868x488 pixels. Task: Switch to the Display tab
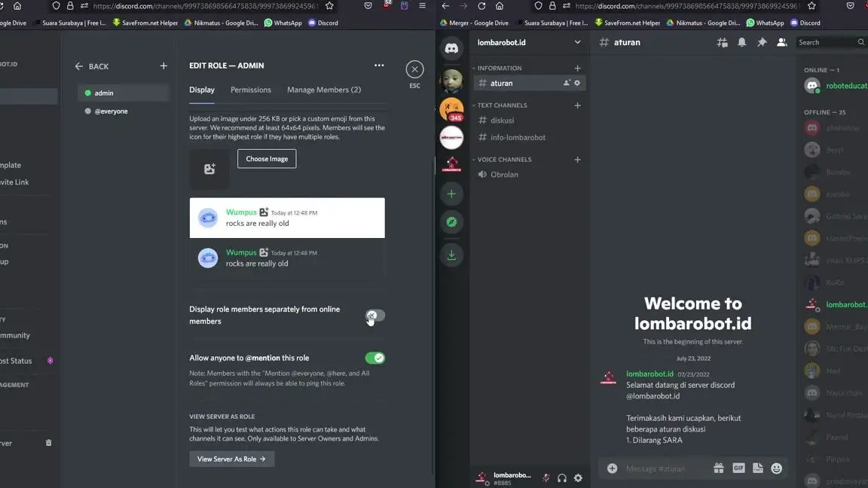(x=201, y=90)
